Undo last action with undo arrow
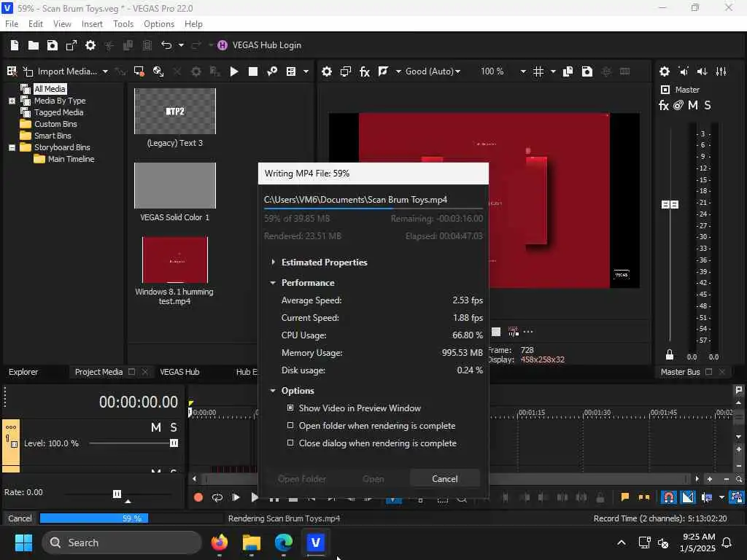Viewport: 747px width, 560px height. [166, 45]
